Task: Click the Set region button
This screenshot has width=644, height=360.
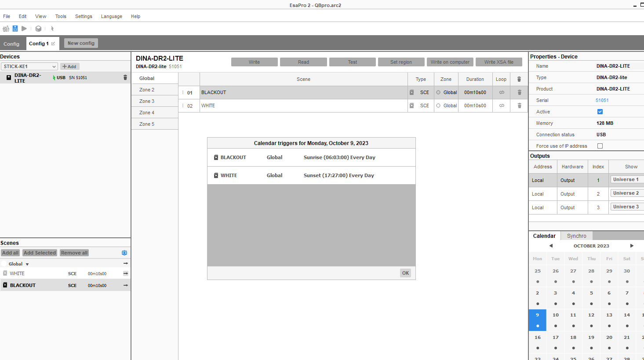Action: (x=401, y=62)
